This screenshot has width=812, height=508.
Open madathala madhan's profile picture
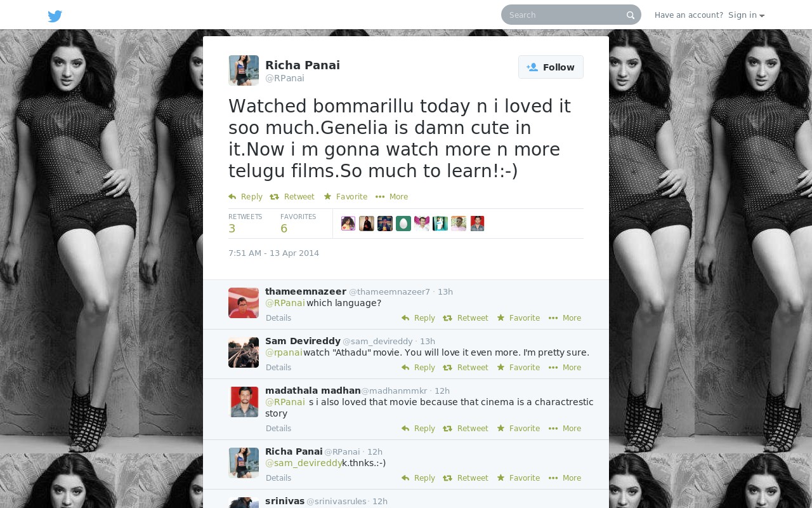click(244, 402)
